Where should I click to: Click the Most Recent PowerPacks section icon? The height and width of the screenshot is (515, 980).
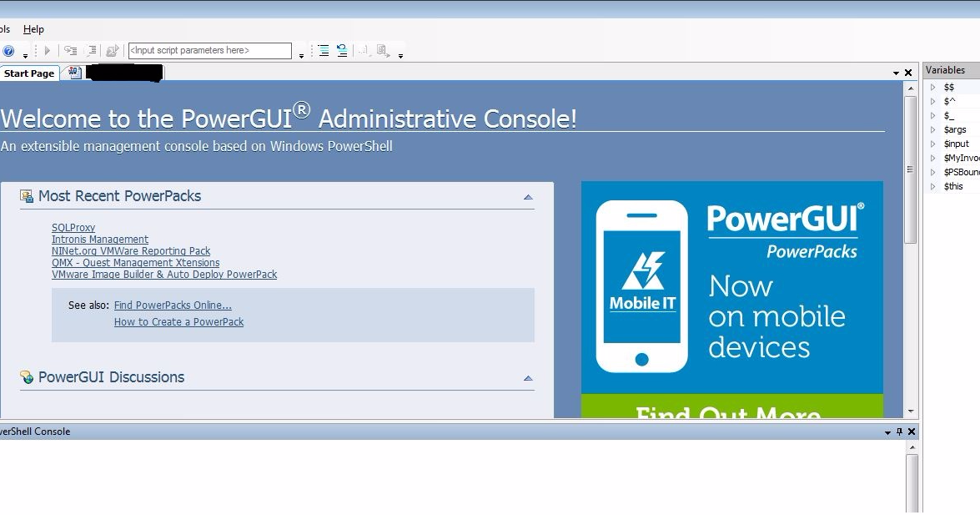click(x=28, y=196)
